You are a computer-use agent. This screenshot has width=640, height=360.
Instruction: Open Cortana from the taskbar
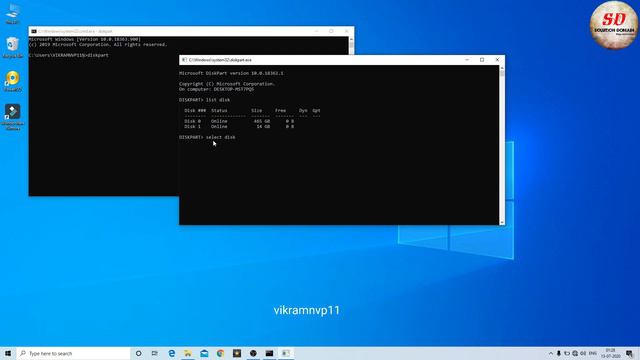pos(138,353)
